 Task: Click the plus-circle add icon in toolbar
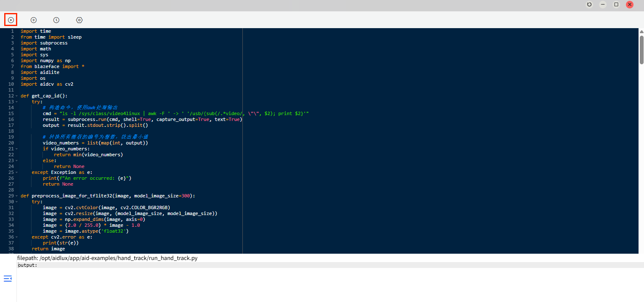(x=34, y=20)
